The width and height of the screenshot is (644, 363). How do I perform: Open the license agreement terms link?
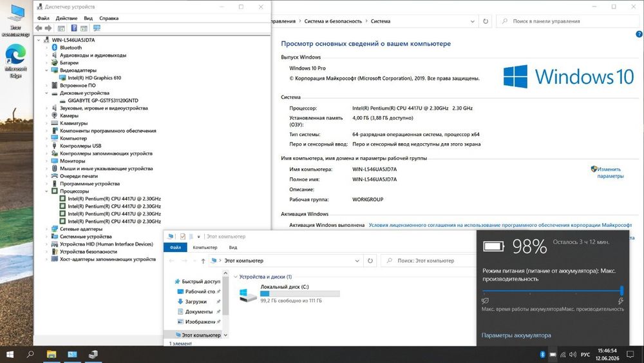(x=500, y=225)
